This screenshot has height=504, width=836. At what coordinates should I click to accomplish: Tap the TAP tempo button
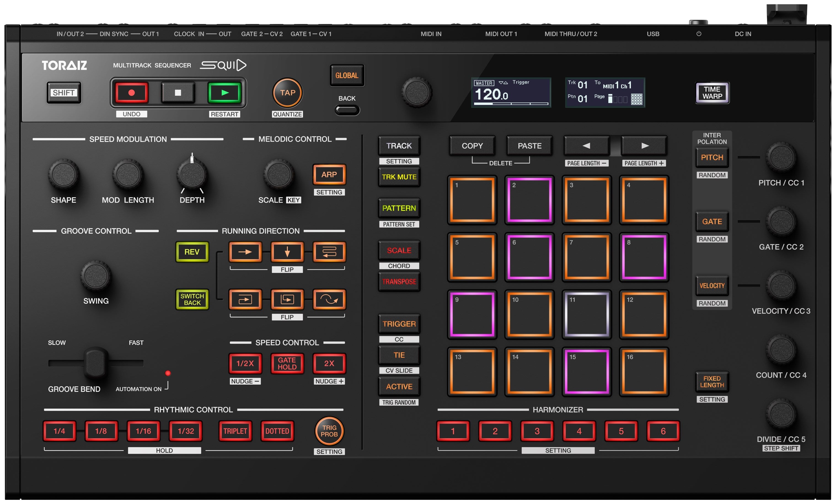(288, 93)
